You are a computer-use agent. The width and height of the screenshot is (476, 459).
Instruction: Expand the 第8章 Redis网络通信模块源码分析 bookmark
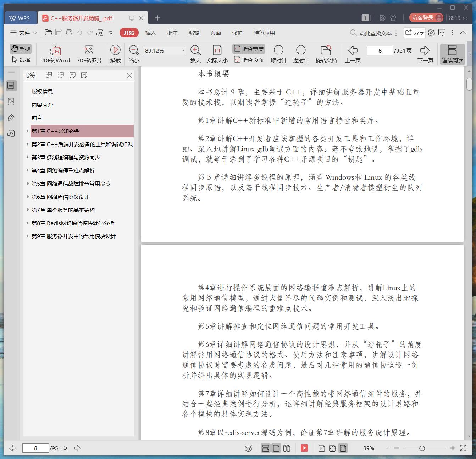tap(28, 223)
